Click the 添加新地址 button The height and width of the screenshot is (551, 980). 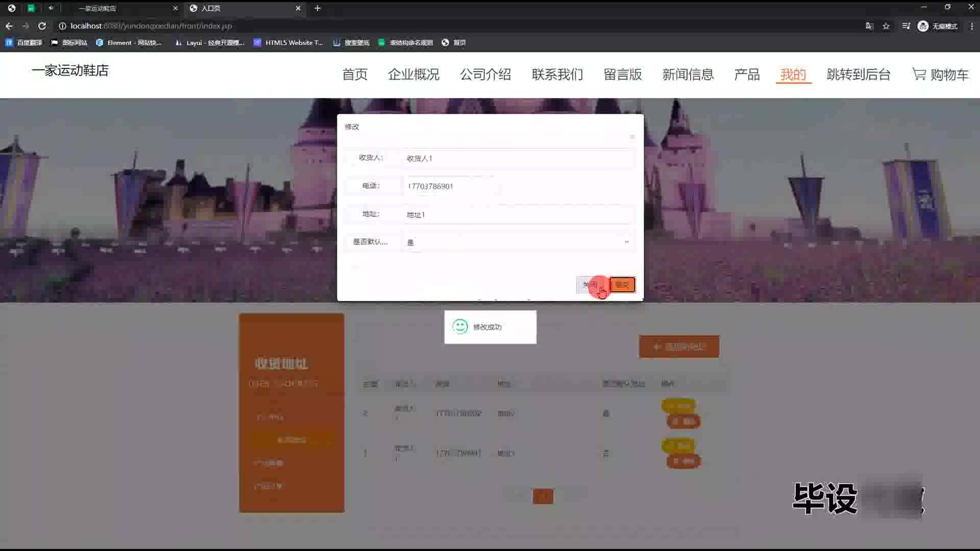[x=679, y=347]
